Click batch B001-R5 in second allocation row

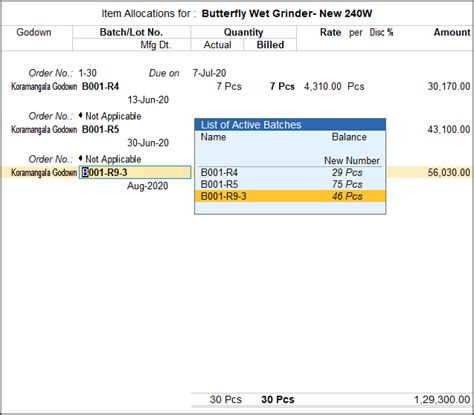click(x=100, y=130)
